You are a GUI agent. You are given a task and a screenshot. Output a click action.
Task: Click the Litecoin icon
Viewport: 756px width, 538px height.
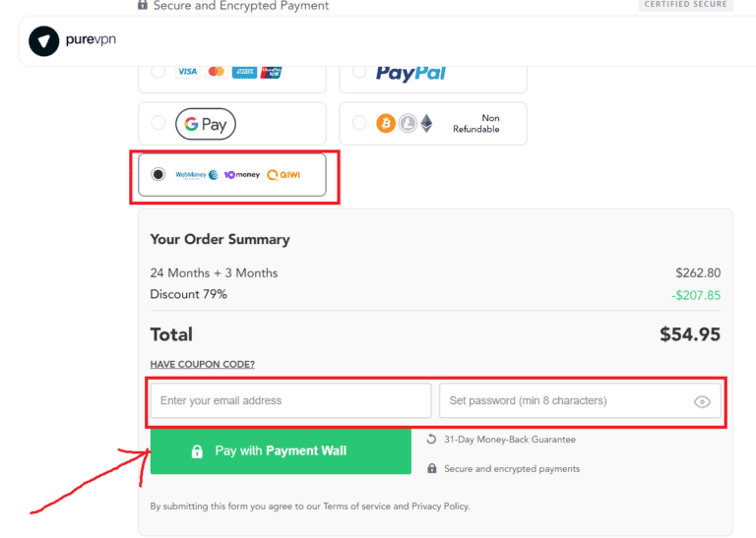coord(407,124)
